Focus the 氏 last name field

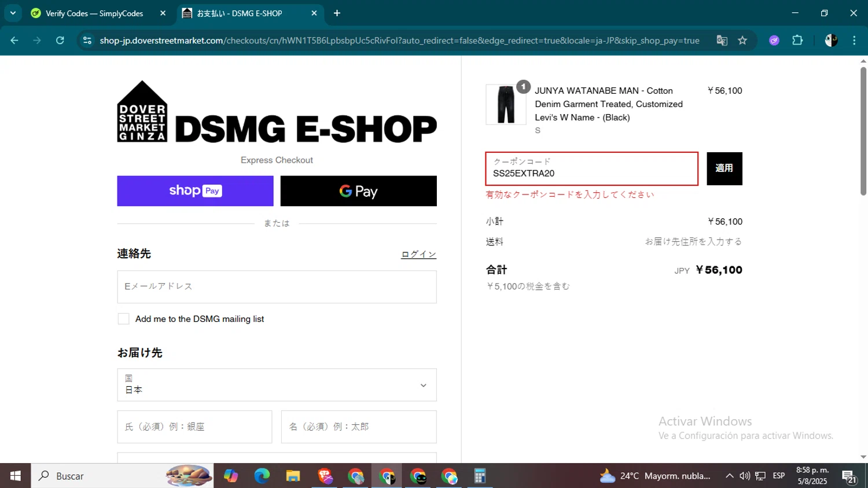coord(194,427)
